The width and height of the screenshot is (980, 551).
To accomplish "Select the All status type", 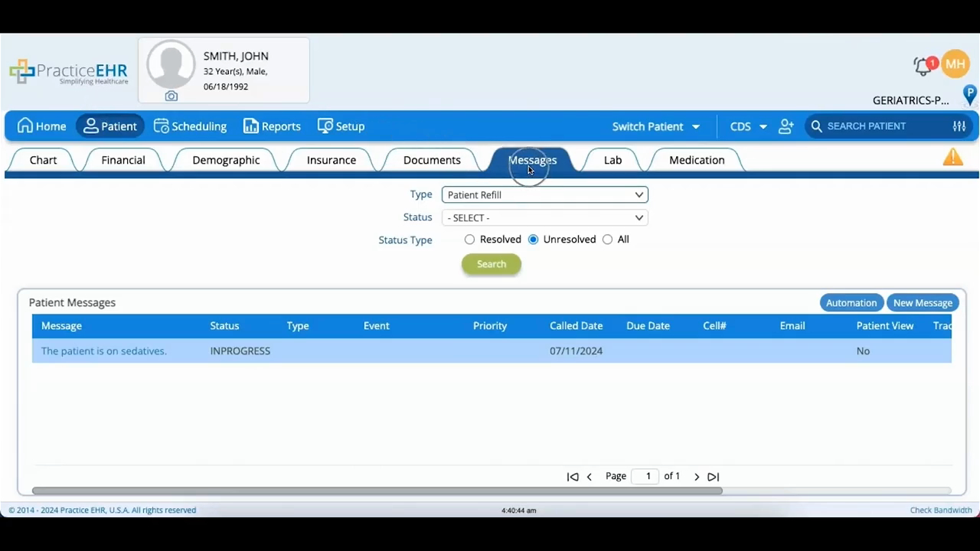I will click(607, 240).
